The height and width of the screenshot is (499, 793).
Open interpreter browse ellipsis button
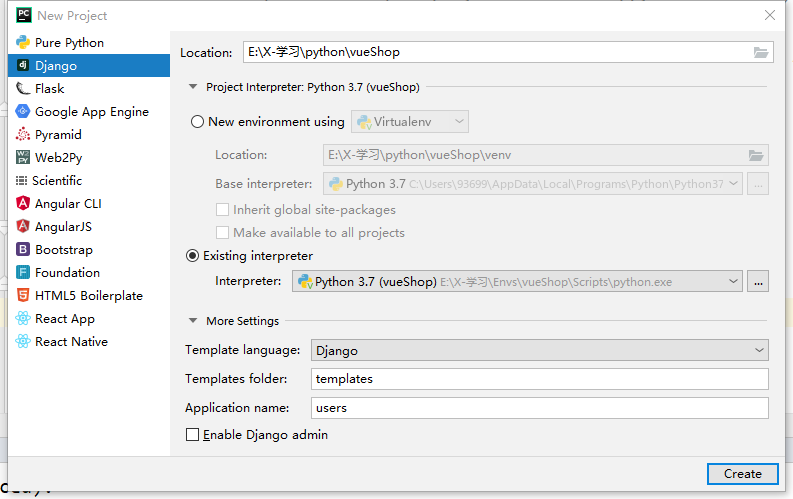click(x=758, y=282)
